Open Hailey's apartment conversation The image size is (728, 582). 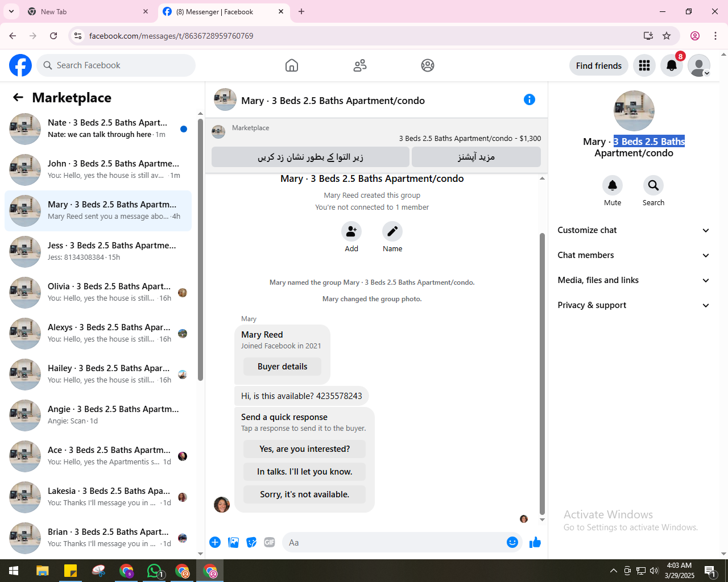[98, 375]
